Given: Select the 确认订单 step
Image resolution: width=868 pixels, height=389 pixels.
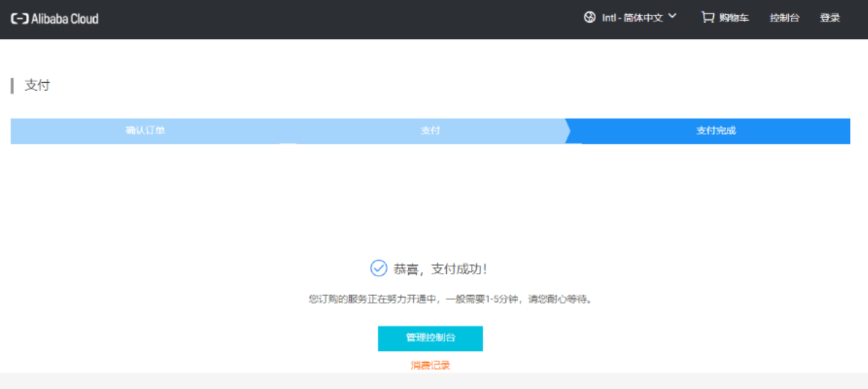Looking at the screenshot, I should pos(145,131).
